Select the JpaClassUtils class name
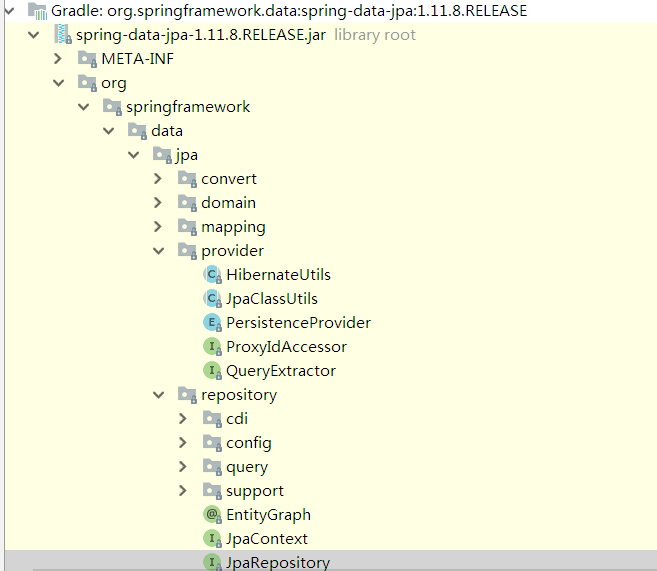The height and width of the screenshot is (571, 657). pyautogui.click(x=272, y=299)
